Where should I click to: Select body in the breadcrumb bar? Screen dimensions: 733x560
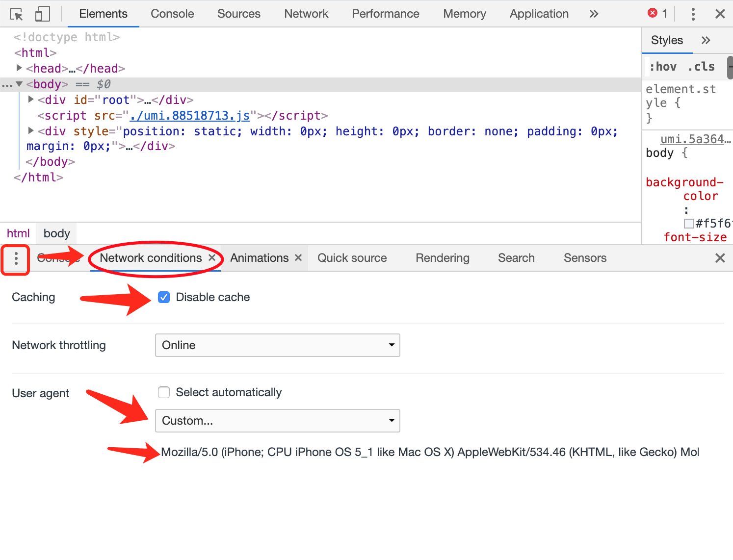(57, 233)
